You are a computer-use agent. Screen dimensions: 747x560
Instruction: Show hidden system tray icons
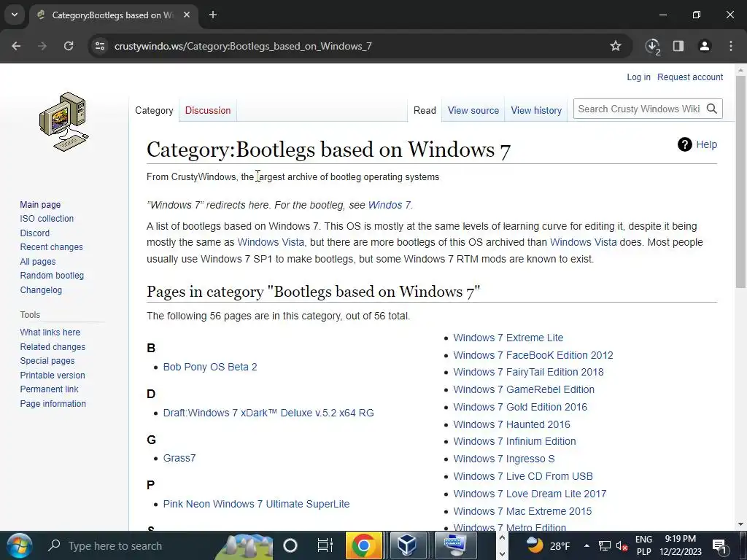pos(587,545)
